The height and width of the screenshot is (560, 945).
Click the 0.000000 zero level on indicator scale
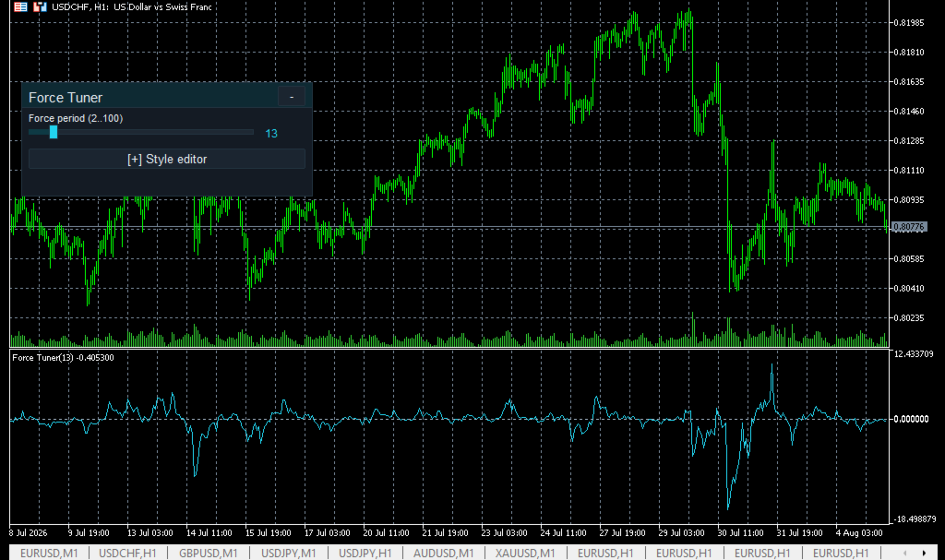click(911, 419)
